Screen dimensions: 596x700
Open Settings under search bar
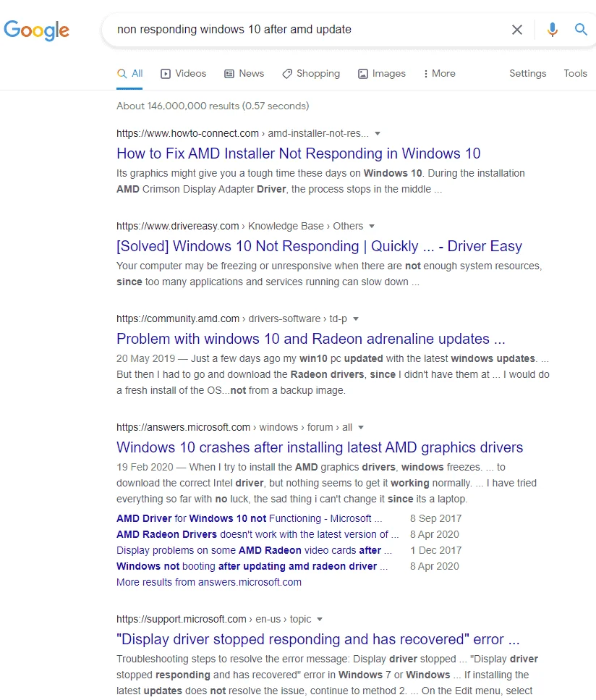pos(528,73)
